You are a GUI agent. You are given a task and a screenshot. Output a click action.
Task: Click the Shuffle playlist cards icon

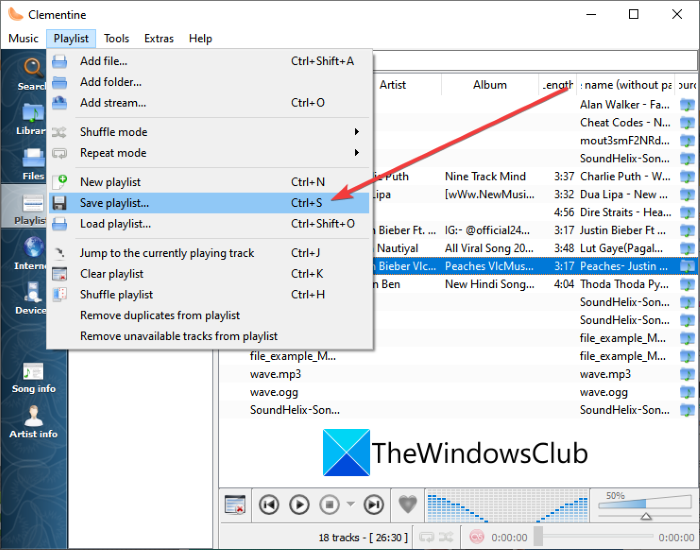click(x=59, y=295)
